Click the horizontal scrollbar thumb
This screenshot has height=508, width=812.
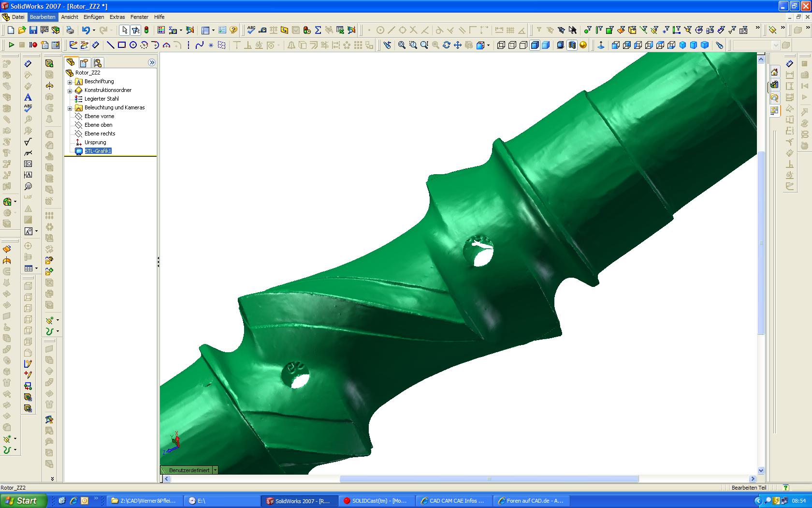[489, 479]
